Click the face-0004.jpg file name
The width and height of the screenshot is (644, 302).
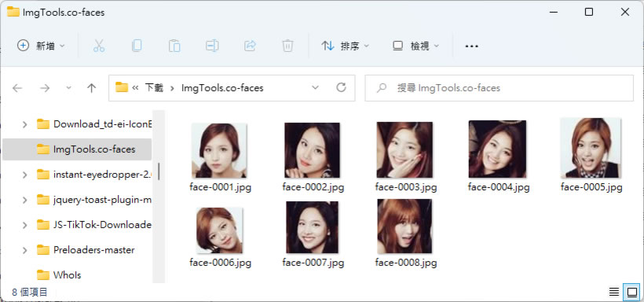(x=499, y=188)
